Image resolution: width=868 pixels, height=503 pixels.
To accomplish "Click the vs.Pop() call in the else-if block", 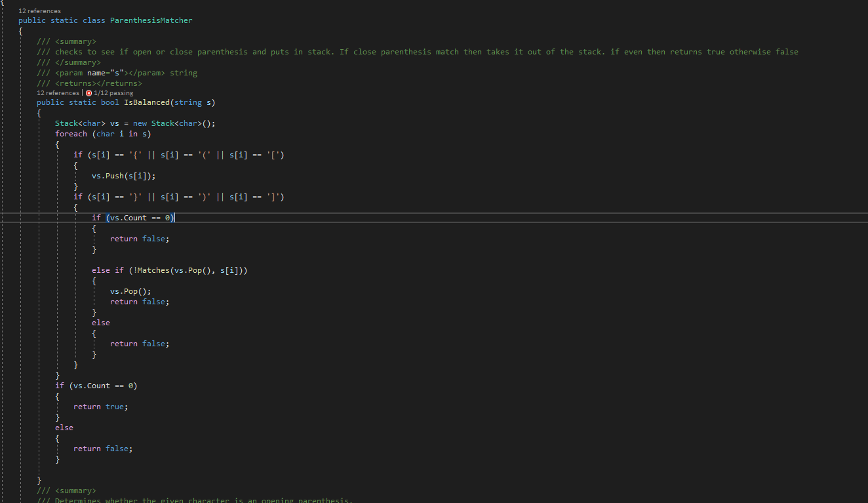I will click(x=129, y=291).
